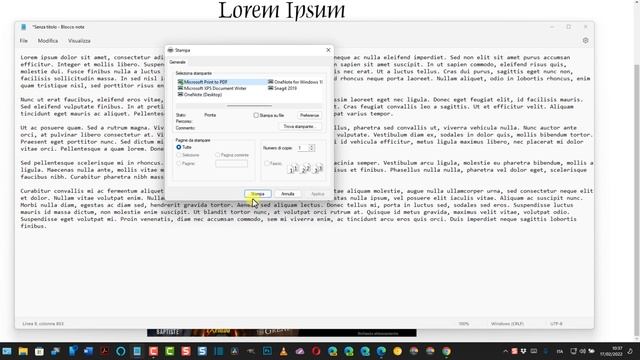Enable Stampa su file checkbox
This screenshot has width=640, height=360.
[256, 116]
